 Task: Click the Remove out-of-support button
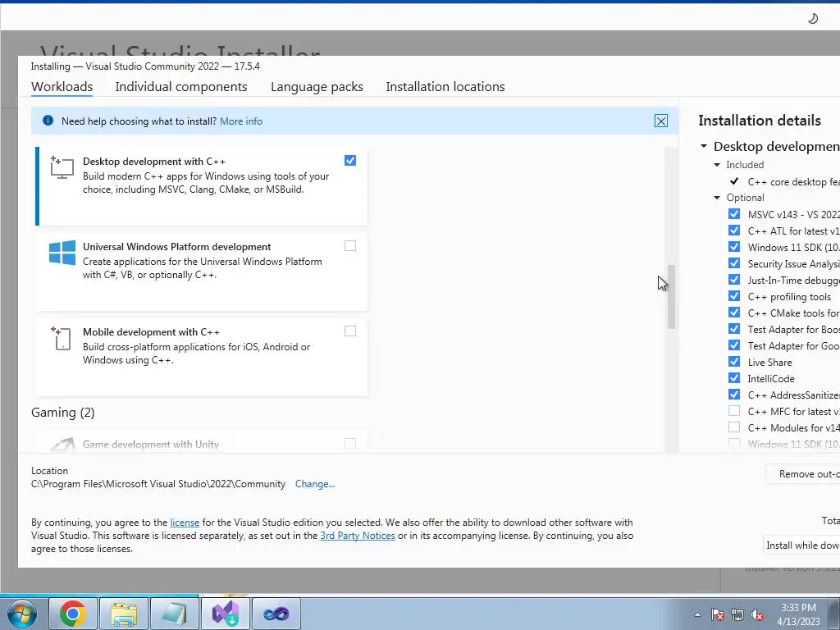pyautogui.click(x=803, y=474)
